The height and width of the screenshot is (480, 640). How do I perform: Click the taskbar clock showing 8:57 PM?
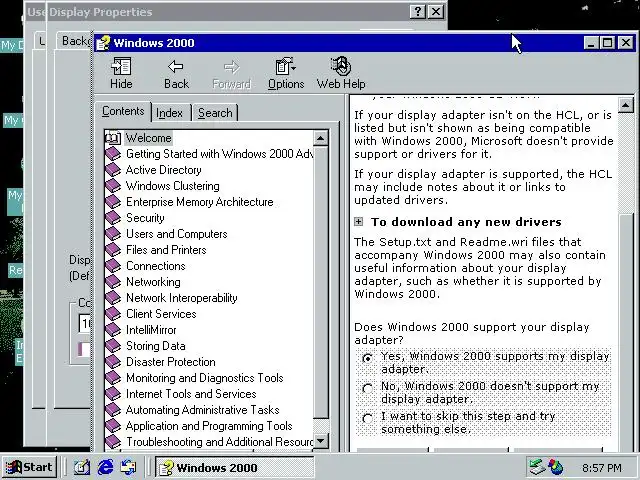coord(602,468)
